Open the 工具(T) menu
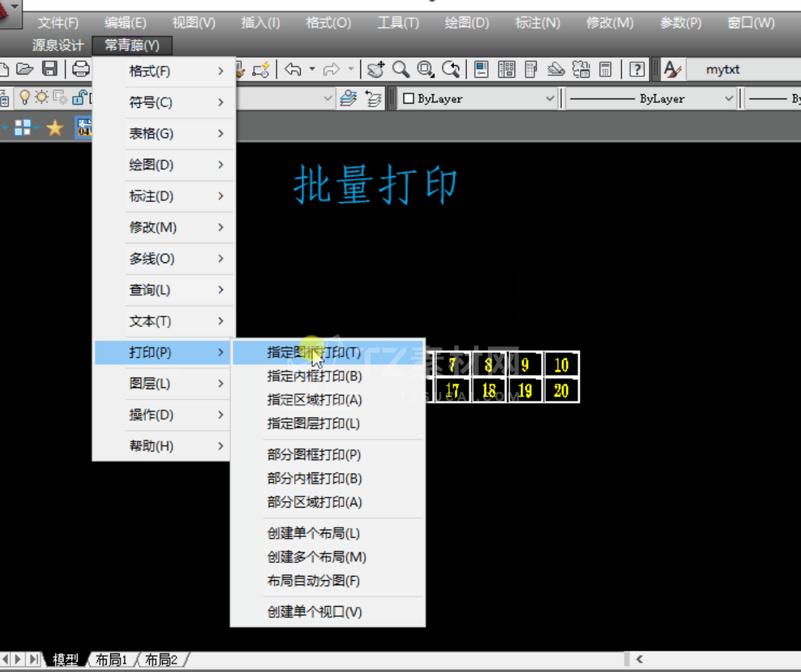 (398, 23)
